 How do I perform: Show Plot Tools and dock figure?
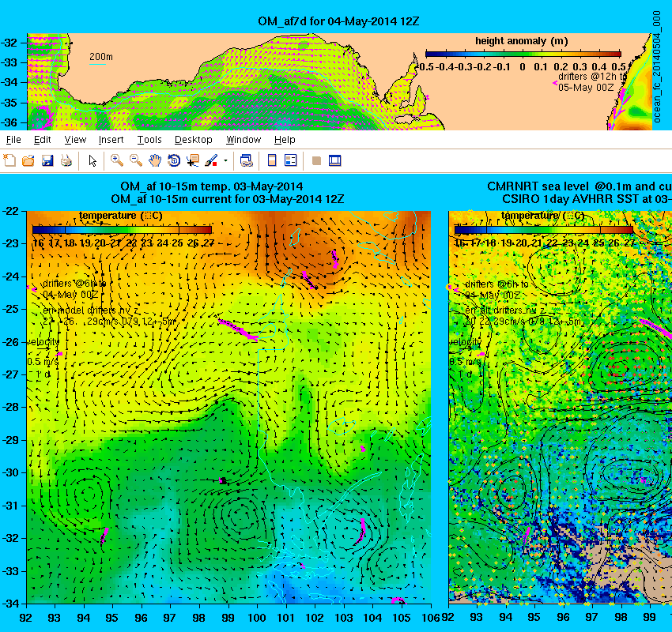334,160
